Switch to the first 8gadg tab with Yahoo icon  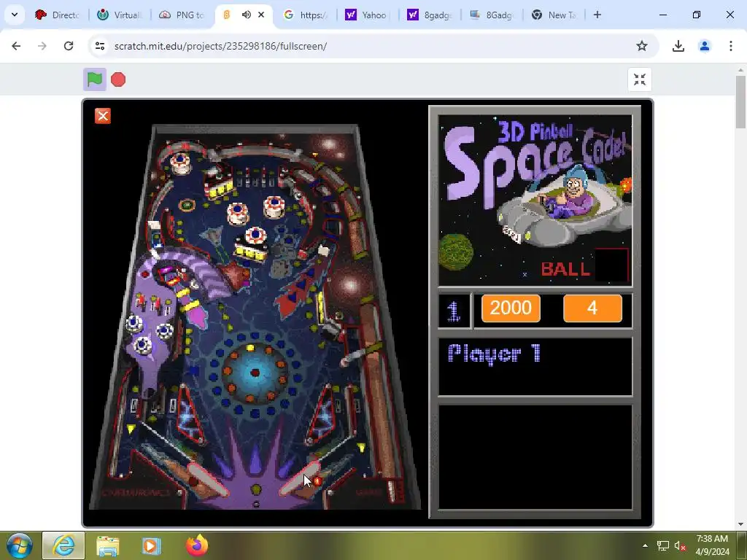tap(430, 15)
